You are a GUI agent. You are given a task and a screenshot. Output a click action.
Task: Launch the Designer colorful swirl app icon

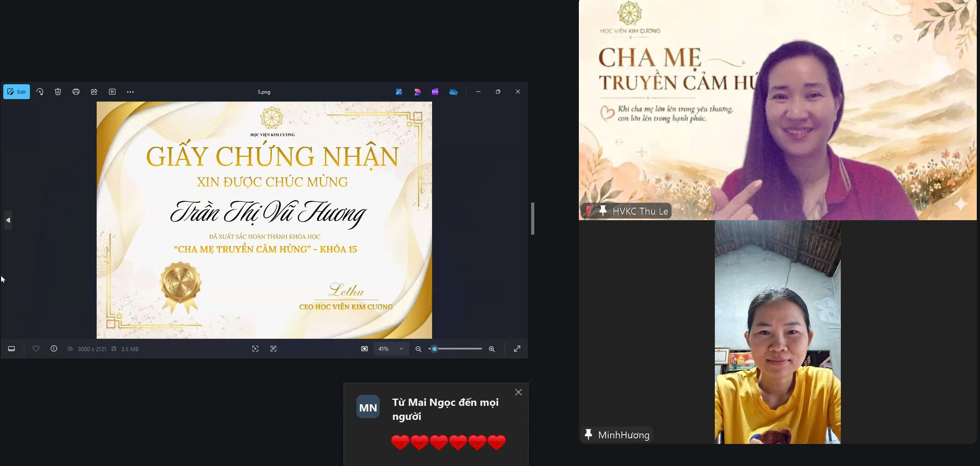click(417, 92)
